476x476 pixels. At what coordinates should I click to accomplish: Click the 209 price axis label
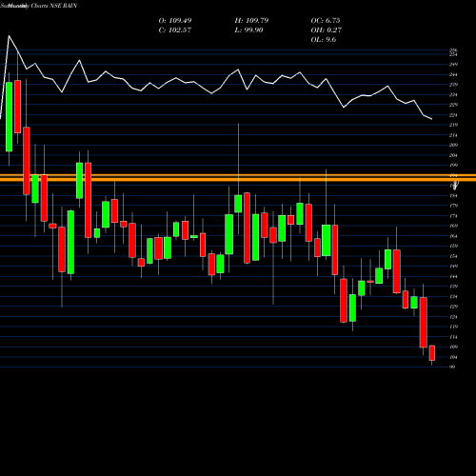[453, 145]
